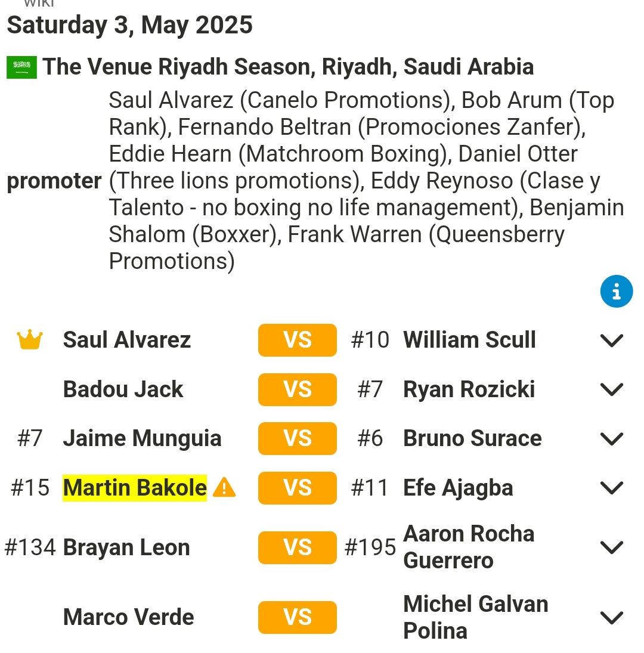The width and height of the screenshot is (644, 653).
Task: Open William Scull's fighter profile
Action: coord(469,340)
